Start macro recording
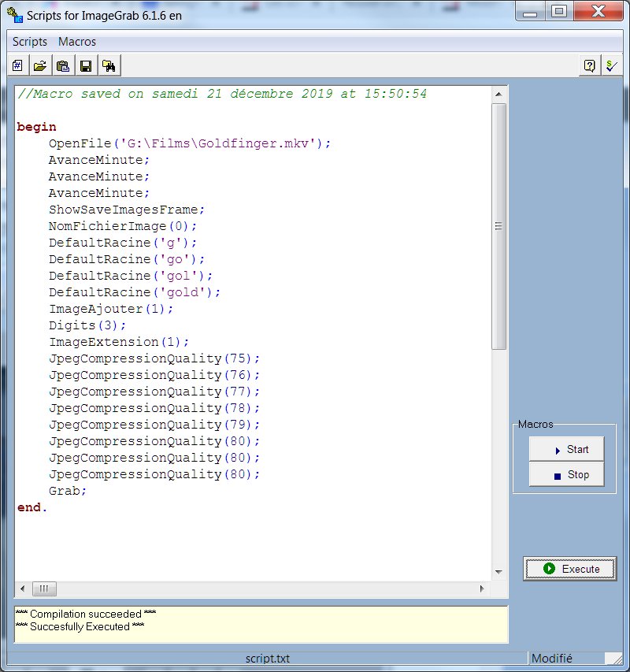630x672 pixels. click(566, 449)
